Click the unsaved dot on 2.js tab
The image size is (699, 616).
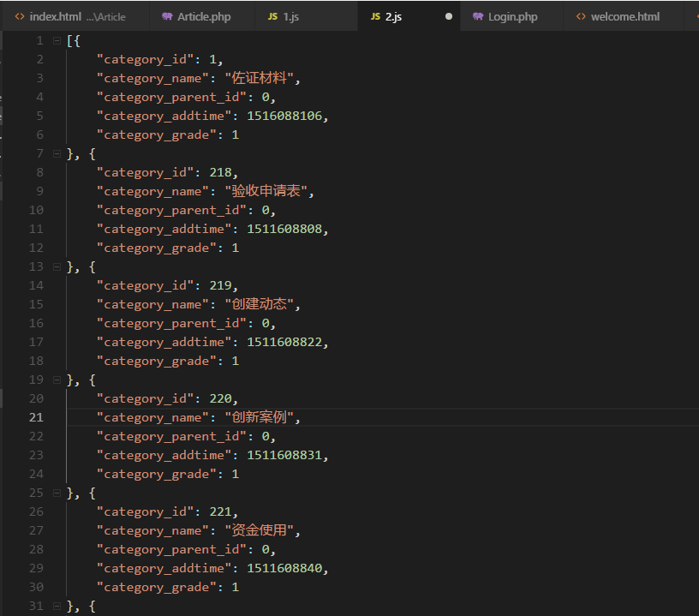click(448, 17)
